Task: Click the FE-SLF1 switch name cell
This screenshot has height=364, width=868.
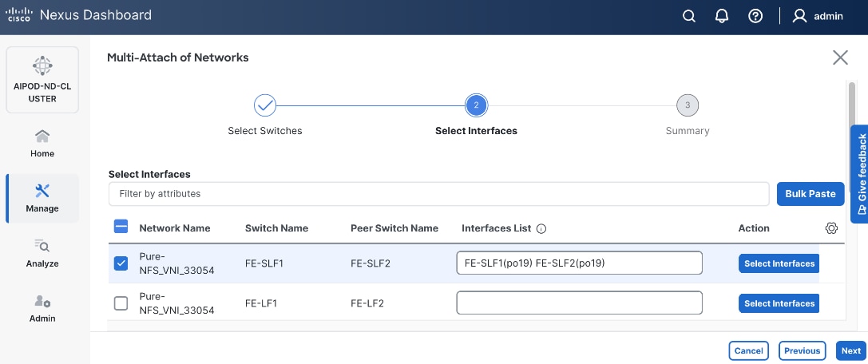Action: click(x=264, y=263)
